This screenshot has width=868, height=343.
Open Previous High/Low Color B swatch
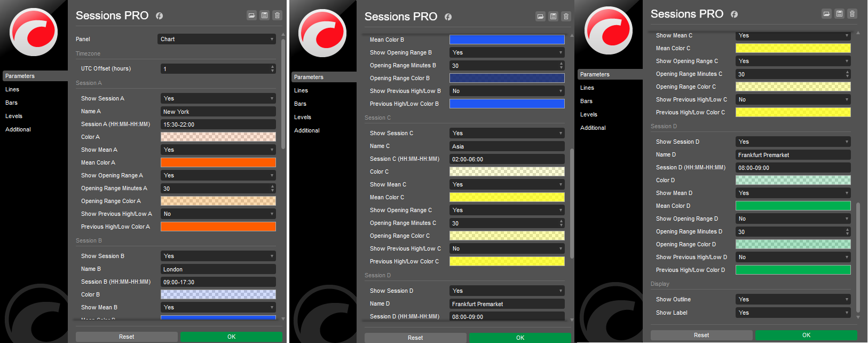pyautogui.click(x=507, y=104)
